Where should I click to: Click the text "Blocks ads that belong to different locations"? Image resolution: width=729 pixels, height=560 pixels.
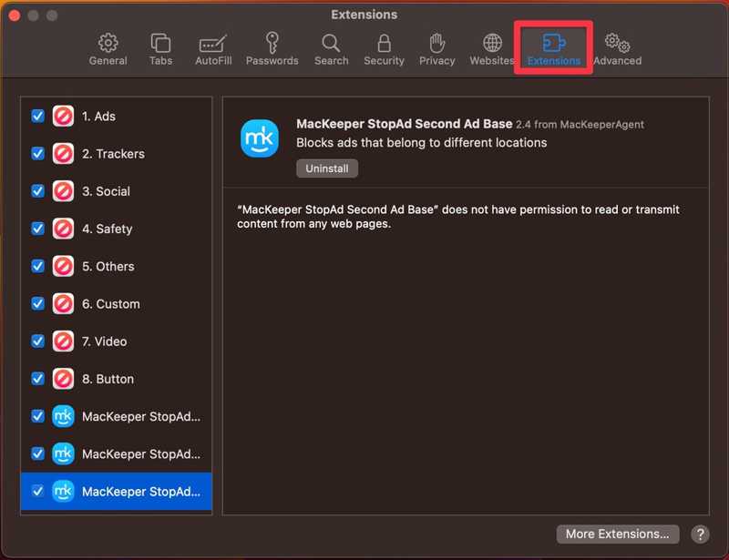422,143
